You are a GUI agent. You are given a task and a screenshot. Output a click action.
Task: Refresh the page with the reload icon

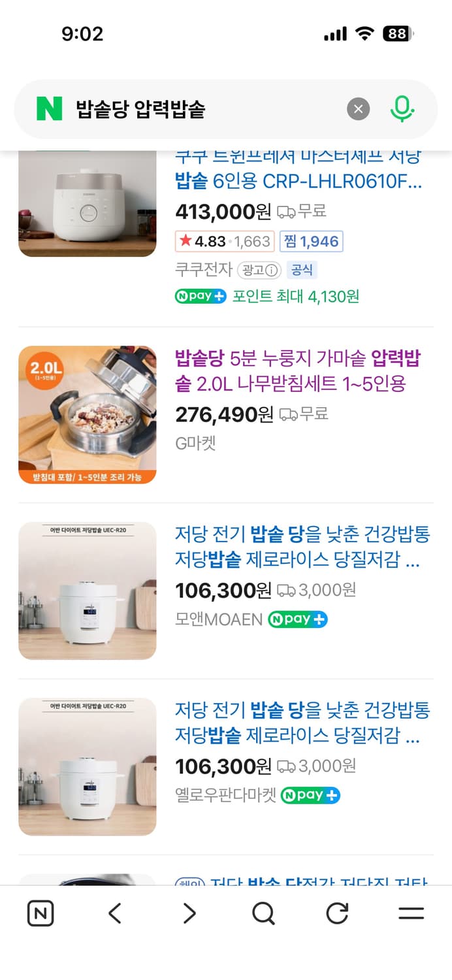336,913
